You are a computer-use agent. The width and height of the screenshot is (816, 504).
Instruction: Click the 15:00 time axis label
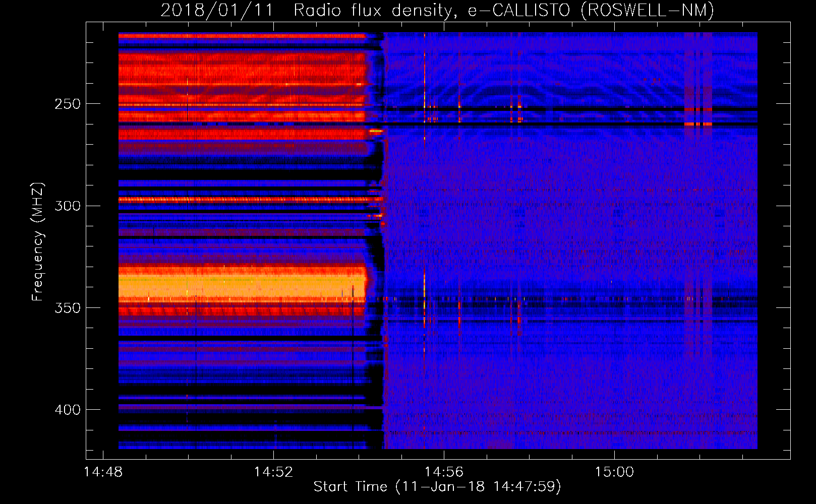(x=614, y=472)
